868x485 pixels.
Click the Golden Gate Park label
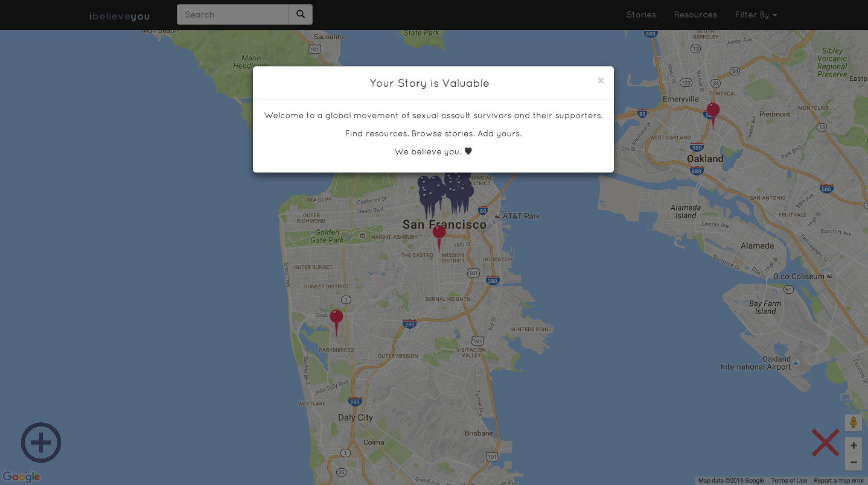coord(327,236)
